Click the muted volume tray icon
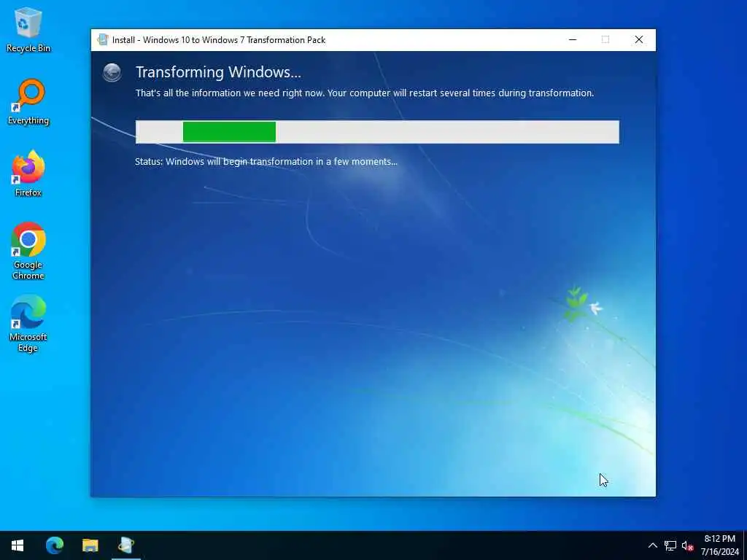 tap(687, 545)
